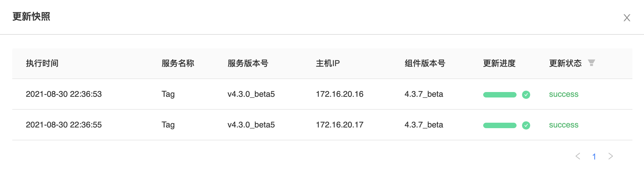644x182 pixels.
Task: Click the 更新快照 dialog title
Action: click(31, 16)
